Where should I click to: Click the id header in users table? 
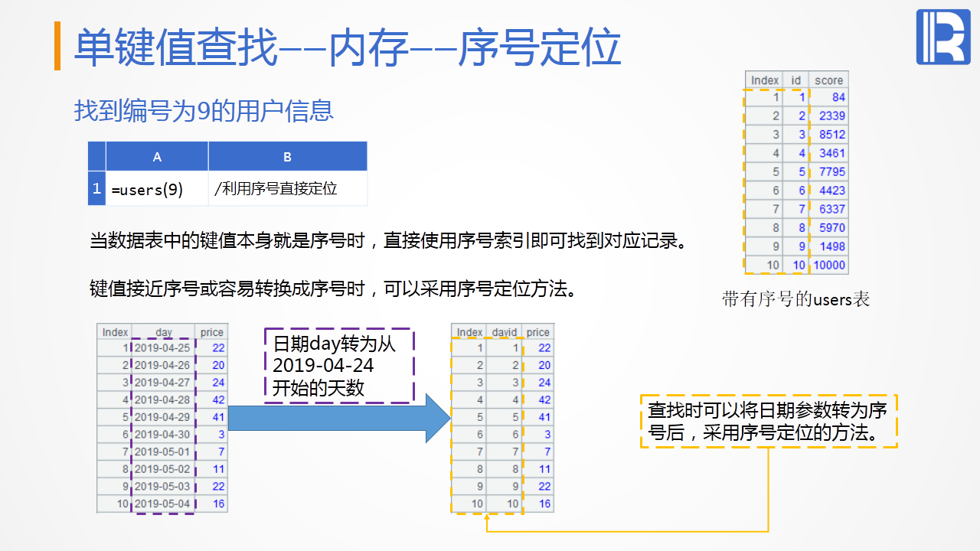click(796, 80)
